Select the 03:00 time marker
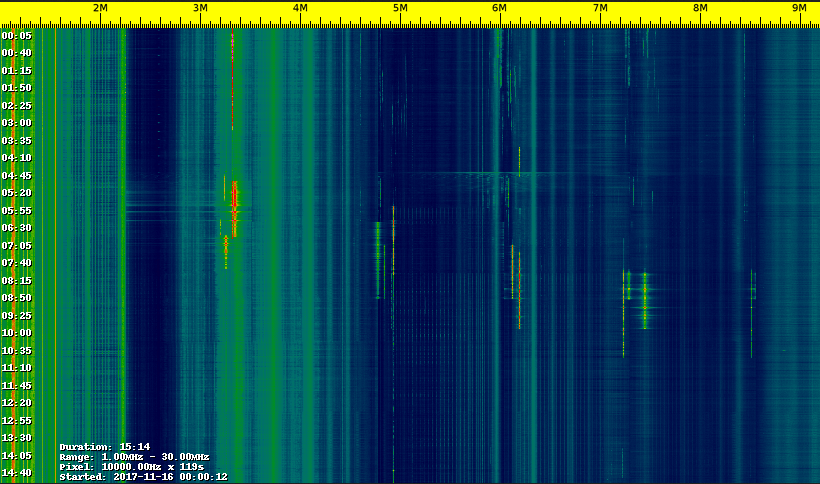Viewport: 820px width, 484px height. pyautogui.click(x=17, y=123)
